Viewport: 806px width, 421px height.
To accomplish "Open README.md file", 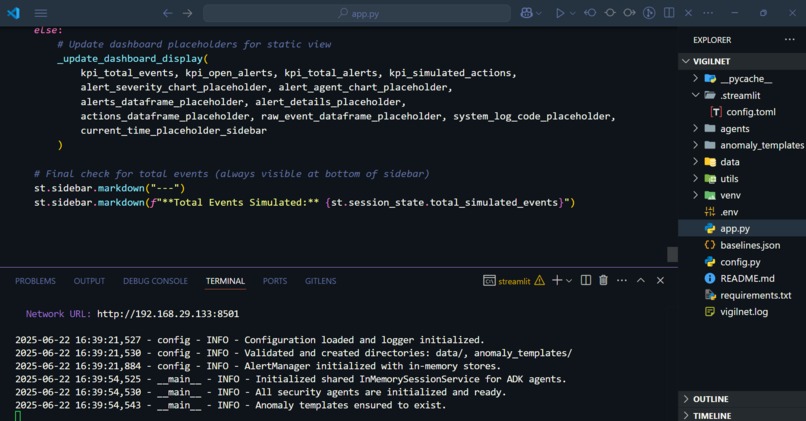I will 742,278.
